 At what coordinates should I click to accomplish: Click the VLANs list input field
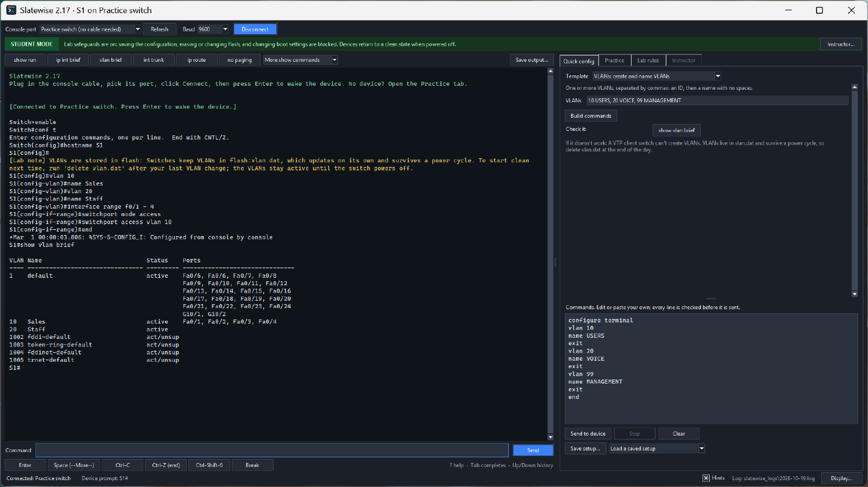tap(717, 101)
